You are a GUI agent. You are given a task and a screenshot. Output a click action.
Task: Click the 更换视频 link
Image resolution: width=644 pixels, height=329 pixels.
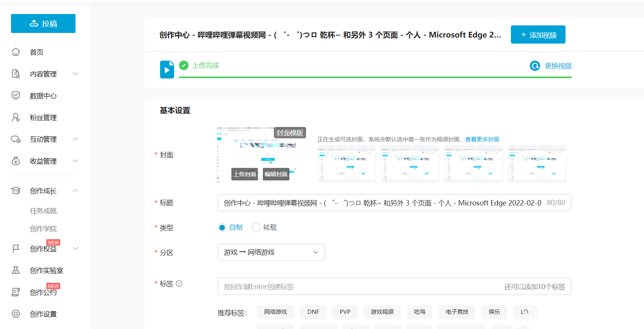(558, 66)
